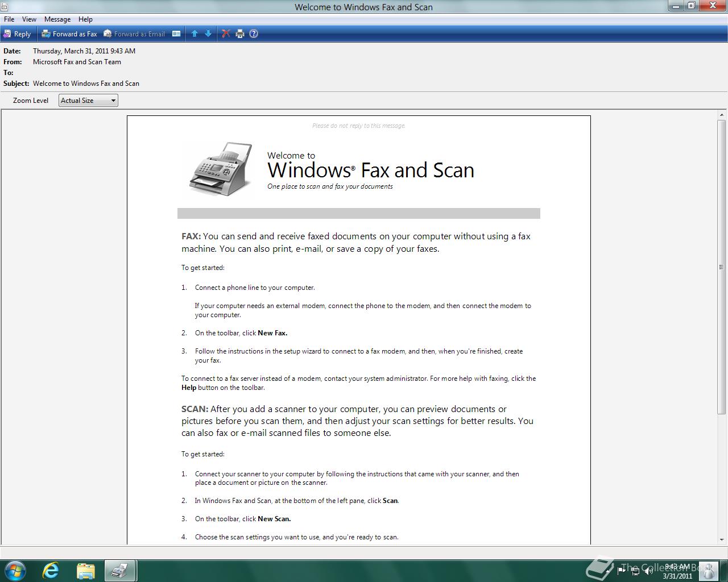Open the View menu
The width and height of the screenshot is (728, 582).
pos(29,19)
